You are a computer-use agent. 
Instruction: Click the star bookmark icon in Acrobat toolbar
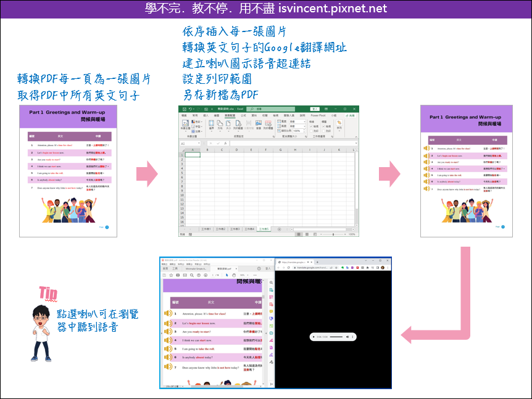171,275
